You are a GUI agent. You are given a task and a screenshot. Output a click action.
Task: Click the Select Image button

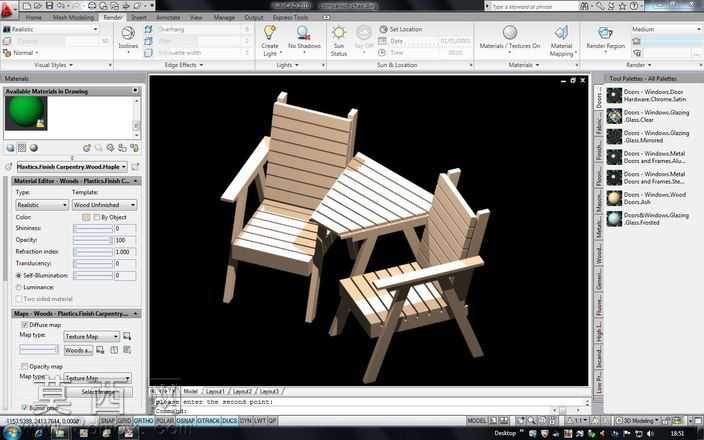tap(99, 392)
